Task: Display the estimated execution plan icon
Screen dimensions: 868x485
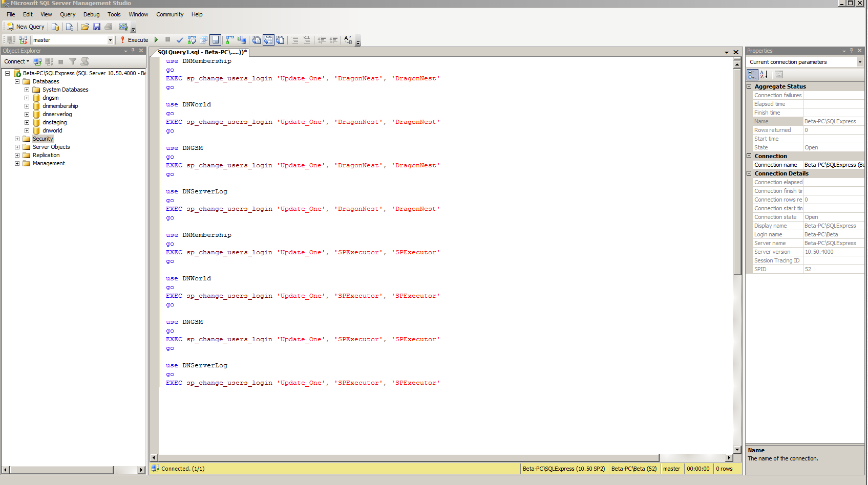Action: pos(192,40)
